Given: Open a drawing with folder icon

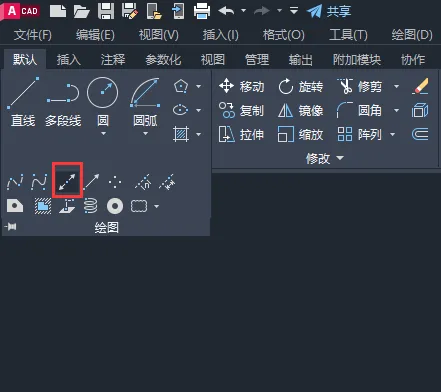Looking at the screenshot, I should point(81,11).
